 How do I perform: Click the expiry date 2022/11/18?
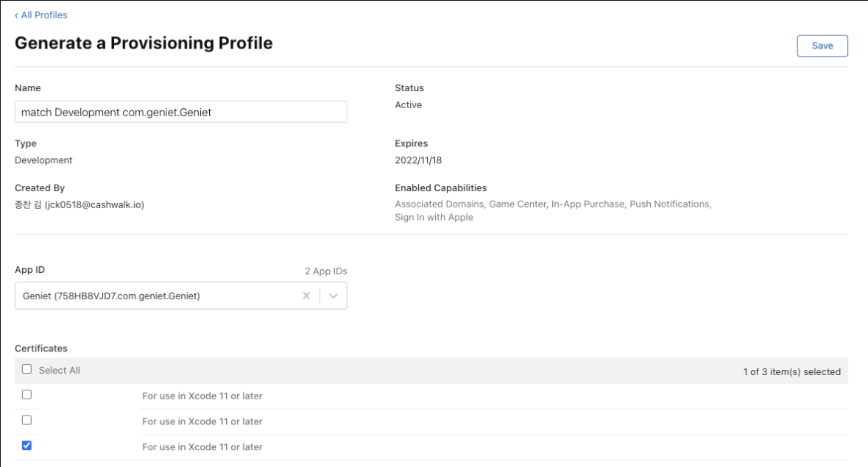(x=417, y=160)
